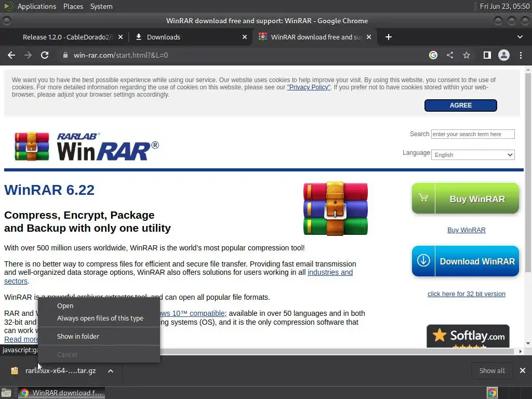
Task: Click the RARLAB WinRAR logo
Action: tap(87, 147)
